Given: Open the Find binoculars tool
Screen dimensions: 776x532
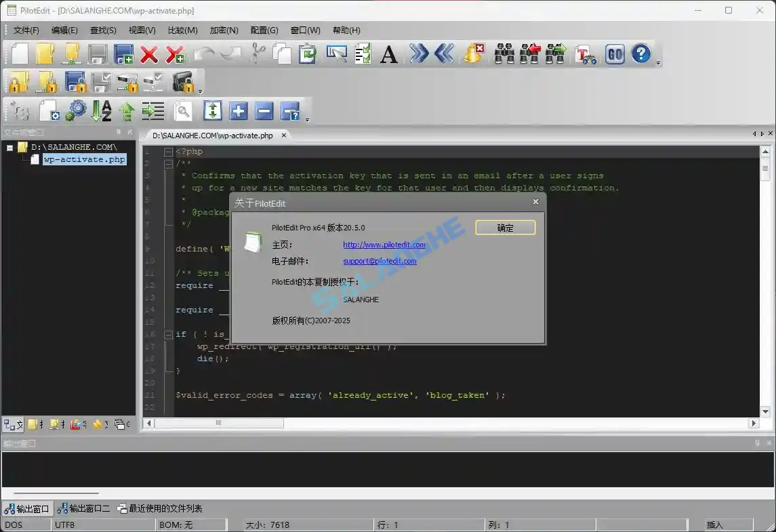Looking at the screenshot, I should tap(505, 54).
